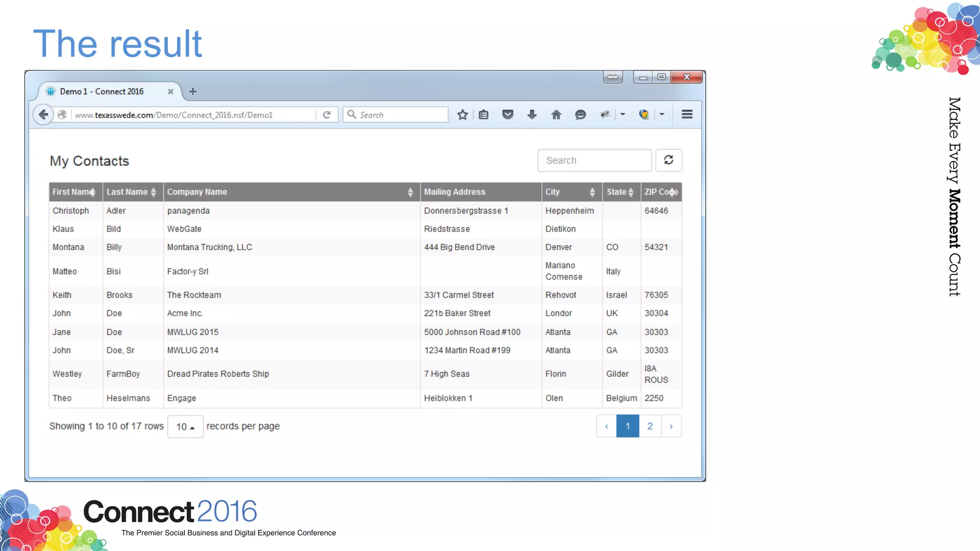The height and width of the screenshot is (551, 980).
Task: Open the chat bubble toolbar icon
Action: [580, 115]
